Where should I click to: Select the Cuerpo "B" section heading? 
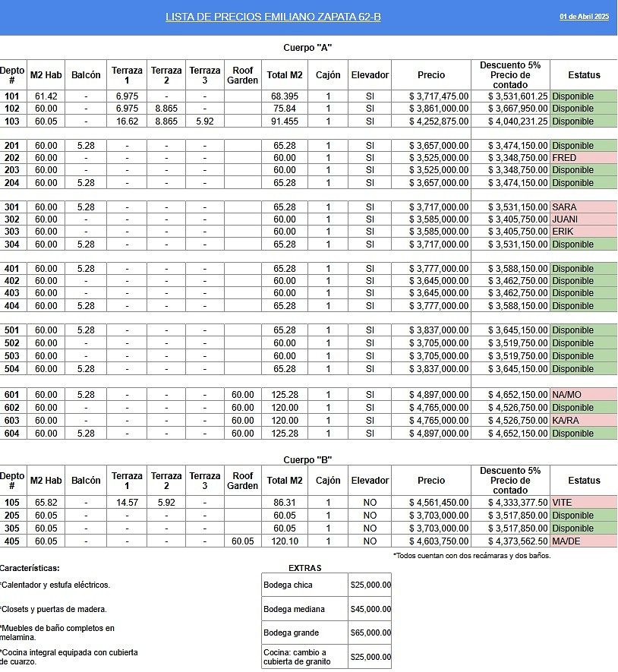coord(307,460)
